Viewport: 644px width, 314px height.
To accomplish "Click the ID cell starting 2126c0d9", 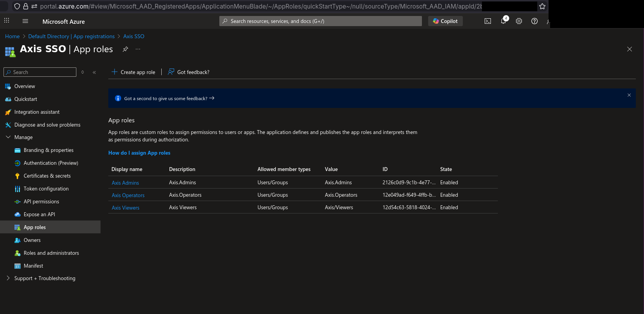I will pyautogui.click(x=409, y=182).
